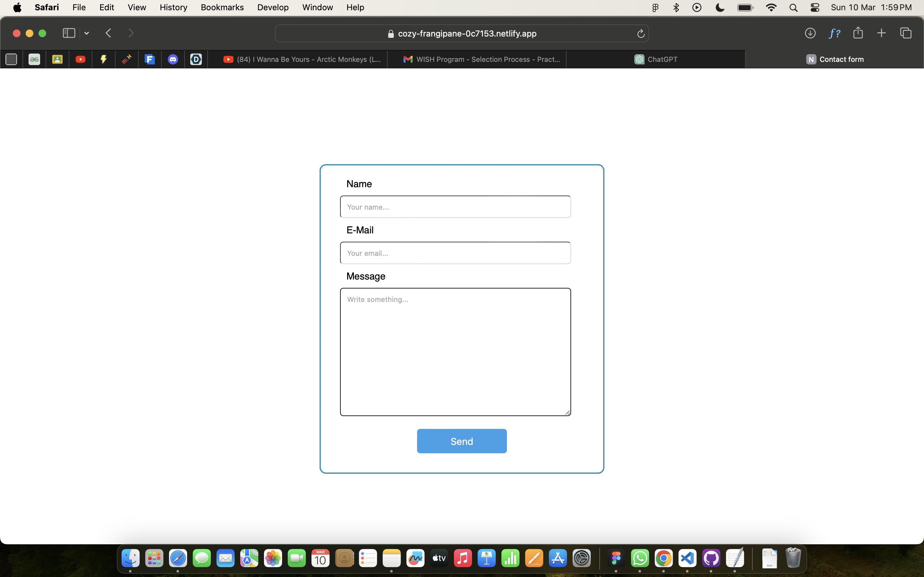
Task: Switch to WISH Program Gmail tab
Action: click(x=481, y=59)
